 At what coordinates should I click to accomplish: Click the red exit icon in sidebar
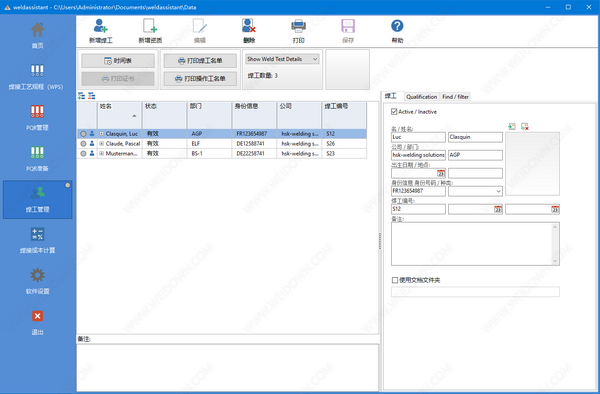pos(37,316)
